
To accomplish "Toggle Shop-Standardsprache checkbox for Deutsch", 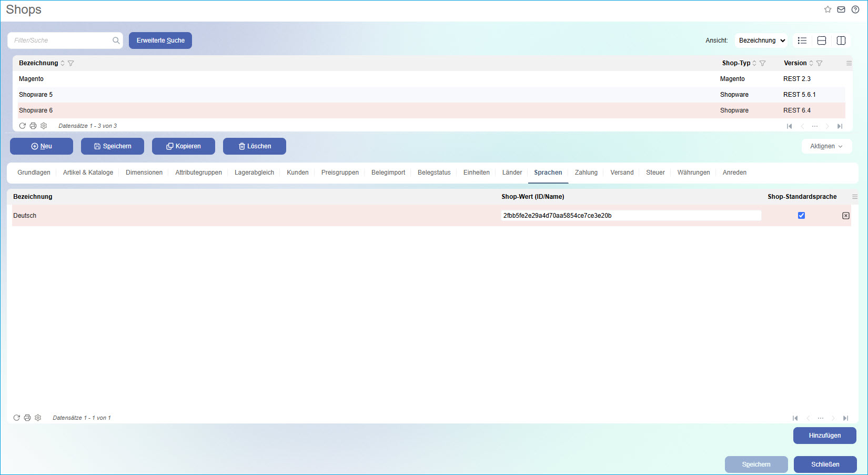I will tap(801, 216).
